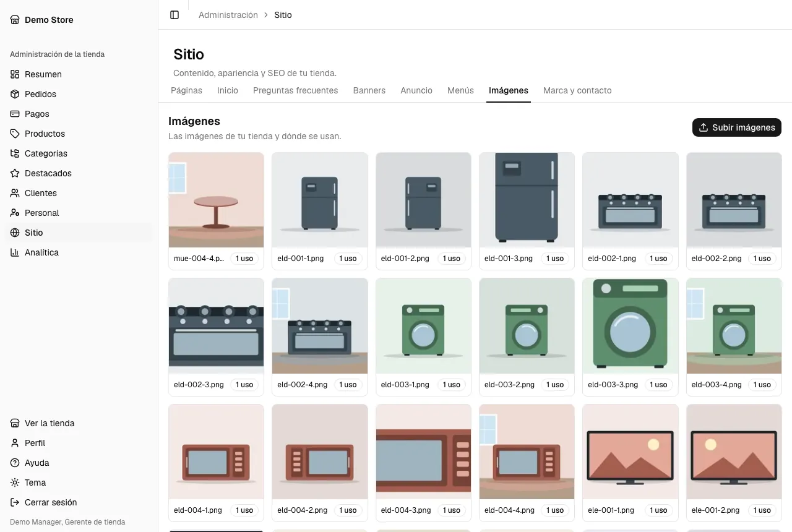The height and width of the screenshot is (532, 792).
Task: Click the Administración breadcrumb link
Action: tap(228, 15)
